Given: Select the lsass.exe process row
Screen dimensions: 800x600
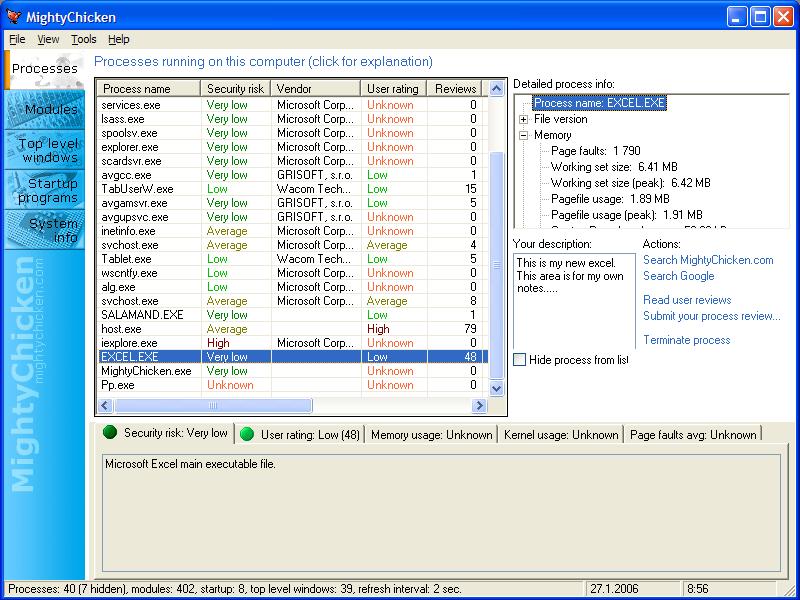Looking at the screenshot, I should coord(293,119).
